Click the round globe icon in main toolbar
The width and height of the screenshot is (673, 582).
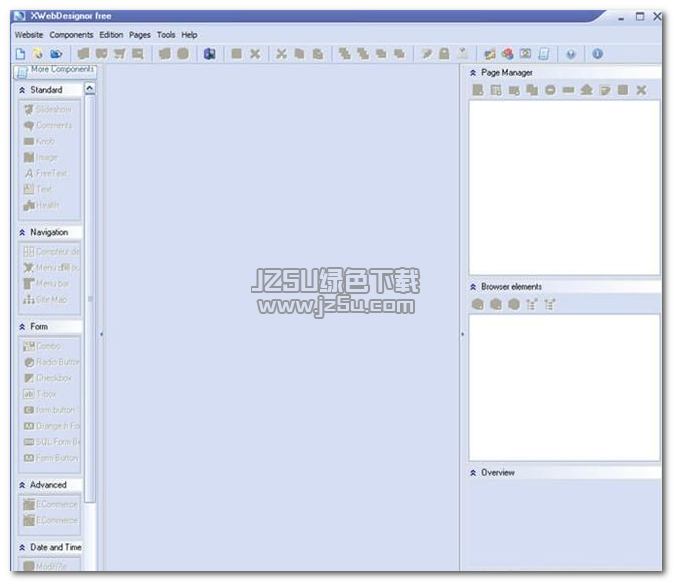[x=183, y=54]
